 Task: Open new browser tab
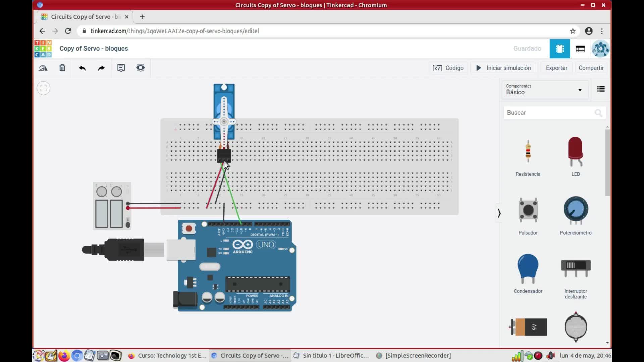(142, 17)
